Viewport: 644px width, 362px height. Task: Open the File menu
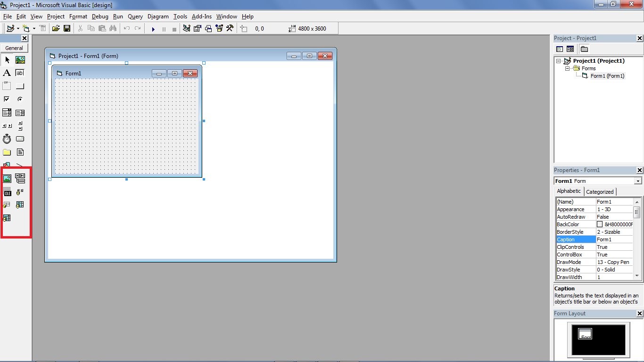point(8,16)
